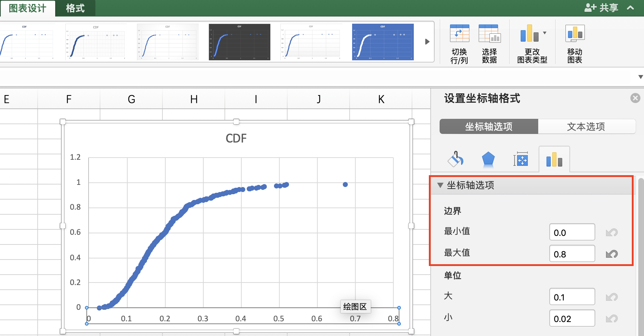This screenshot has height=336, width=644.
Task: Select the 坐标轴选项 tab
Action: pyautogui.click(x=488, y=126)
